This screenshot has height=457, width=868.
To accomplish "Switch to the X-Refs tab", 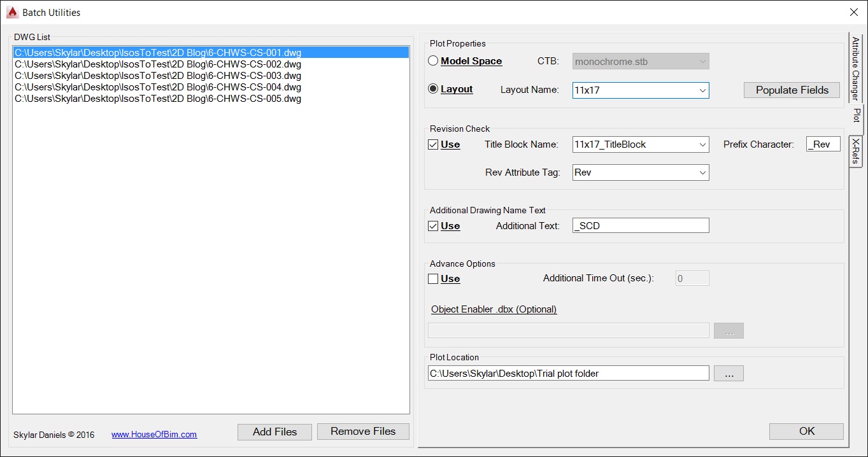I will (856, 150).
